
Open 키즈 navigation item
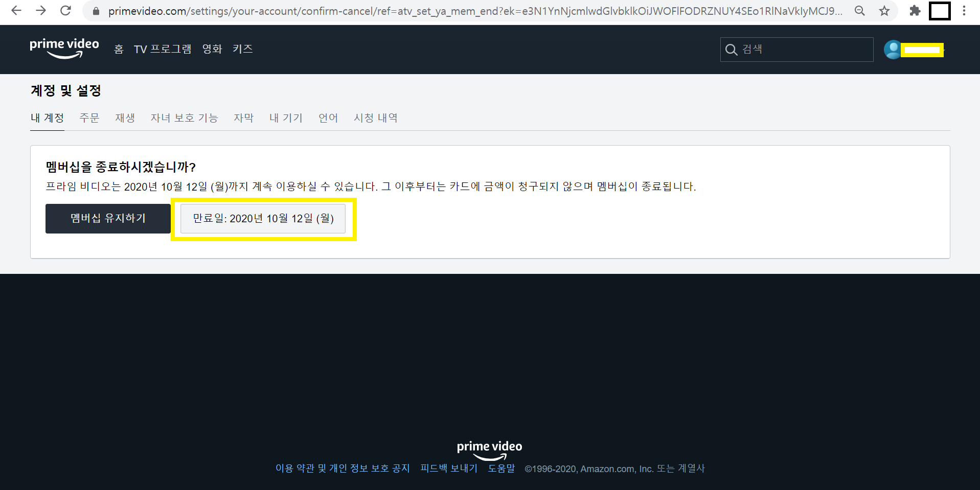coord(243,49)
